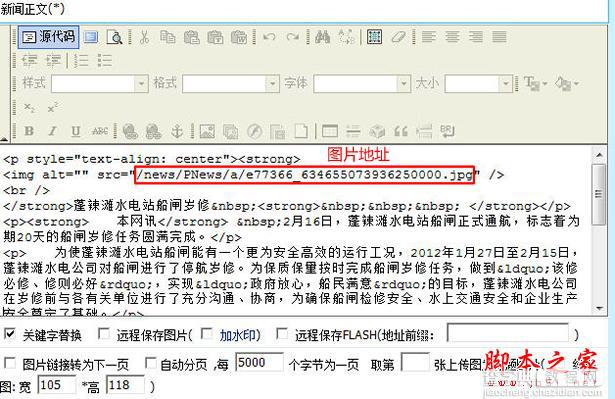Click the Blockquote quotation marks icon
615x399 pixels.
pos(400,131)
